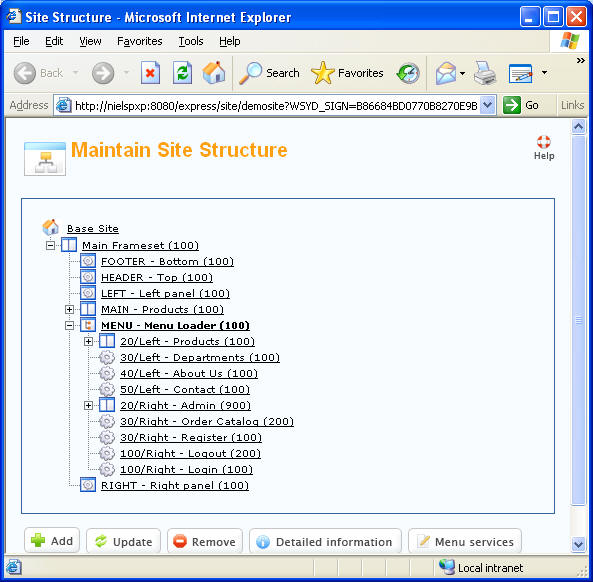593x582 pixels.
Task: Expand the MAIN - Products node
Action: point(69,309)
